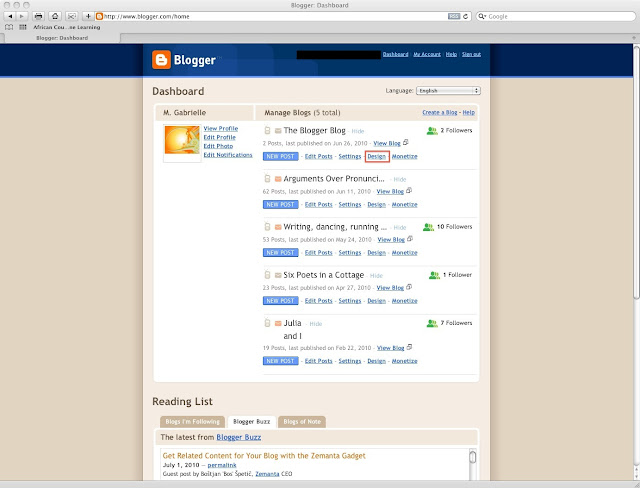Click the Blogger Buzz link in latest from

238,437
